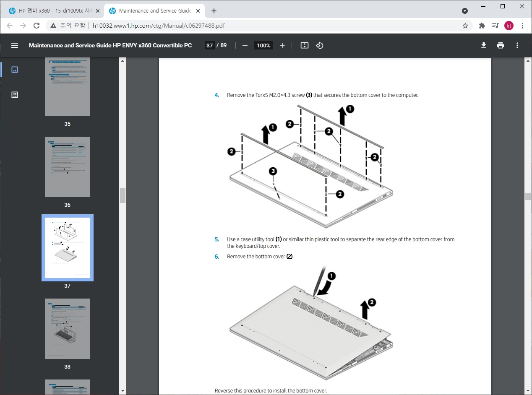Toggle the fit to page button
Viewport: 532px width, 395px height.
(305, 45)
